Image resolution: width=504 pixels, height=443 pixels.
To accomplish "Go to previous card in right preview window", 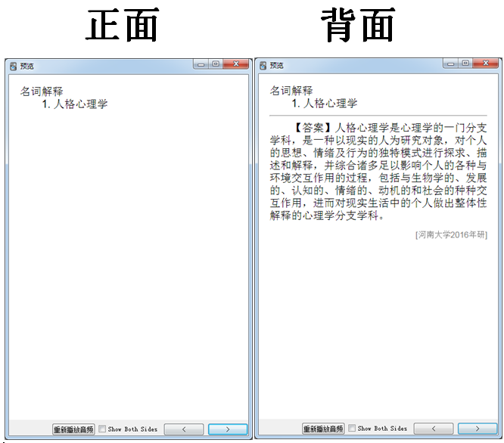I will 434,429.
